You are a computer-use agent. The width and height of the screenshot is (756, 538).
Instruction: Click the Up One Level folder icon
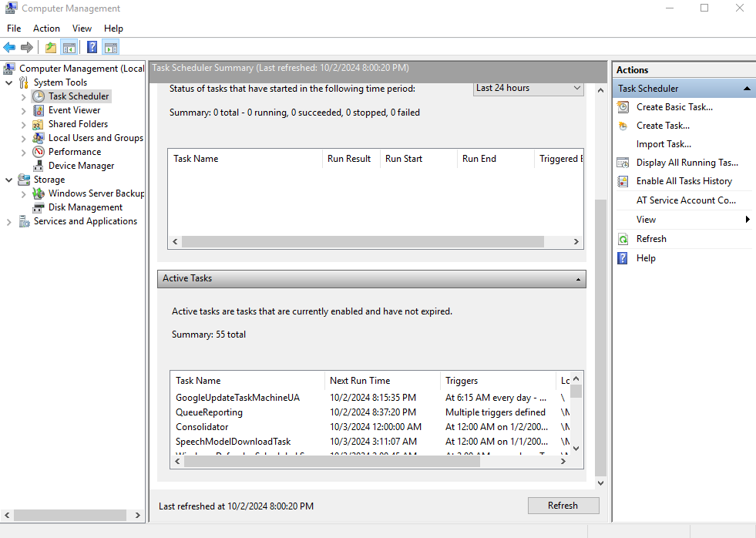click(51, 48)
